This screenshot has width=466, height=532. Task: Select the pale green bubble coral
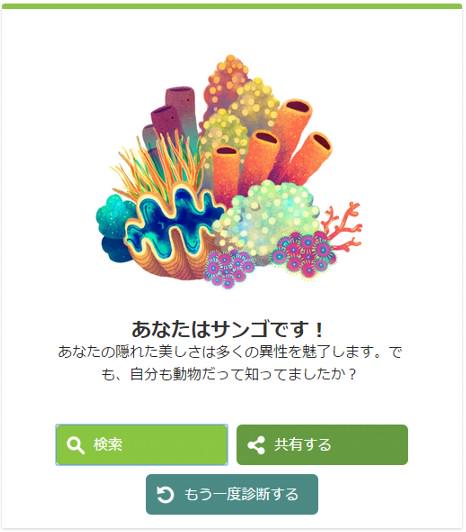(x=266, y=217)
